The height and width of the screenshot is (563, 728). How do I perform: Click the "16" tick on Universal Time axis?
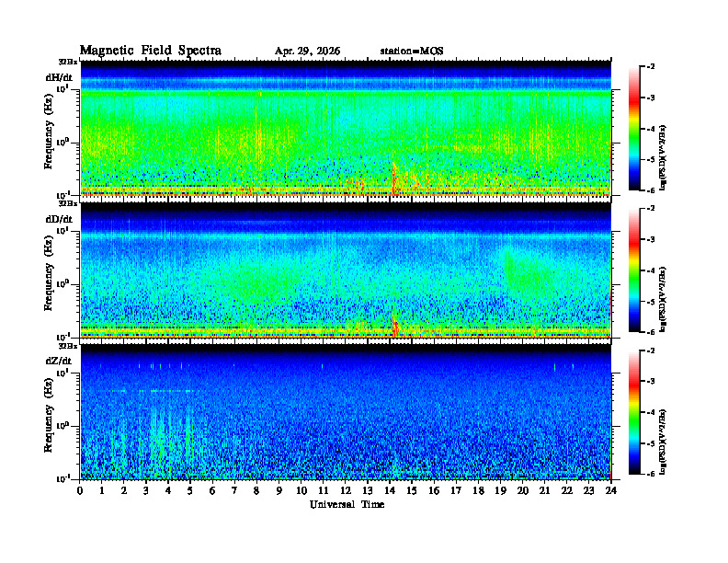(x=434, y=491)
